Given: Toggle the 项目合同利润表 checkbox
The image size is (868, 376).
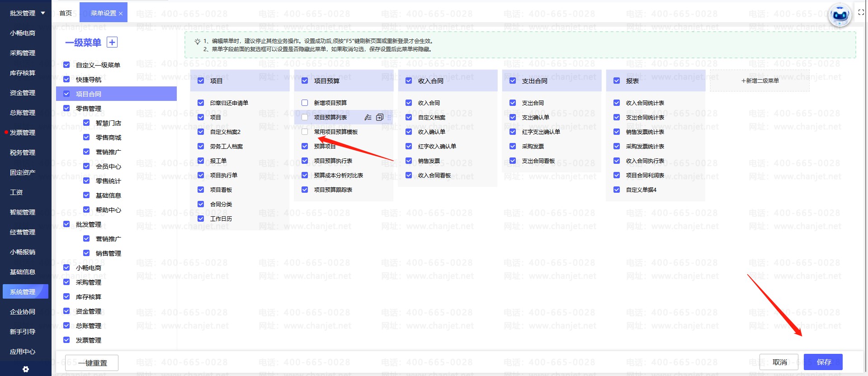Looking at the screenshot, I should pyautogui.click(x=617, y=176).
